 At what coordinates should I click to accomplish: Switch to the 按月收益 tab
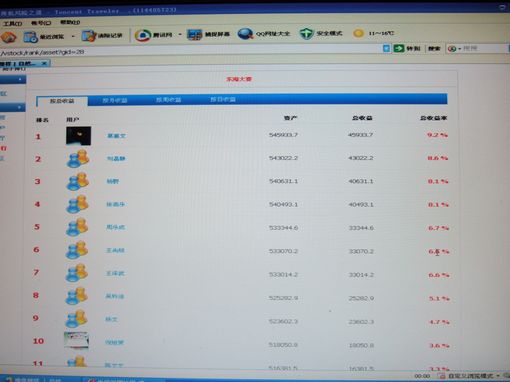[115, 100]
